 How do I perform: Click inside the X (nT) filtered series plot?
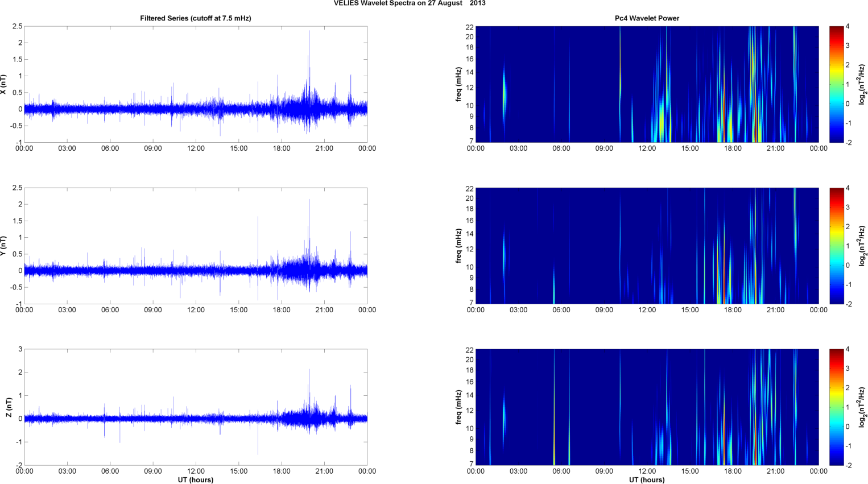click(x=196, y=84)
